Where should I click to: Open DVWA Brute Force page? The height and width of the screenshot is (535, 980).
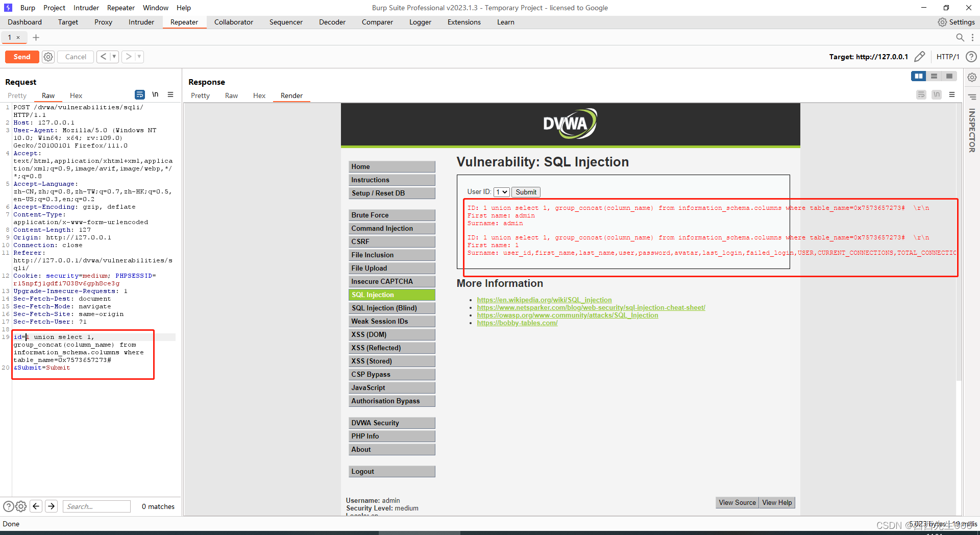[392, 215]
